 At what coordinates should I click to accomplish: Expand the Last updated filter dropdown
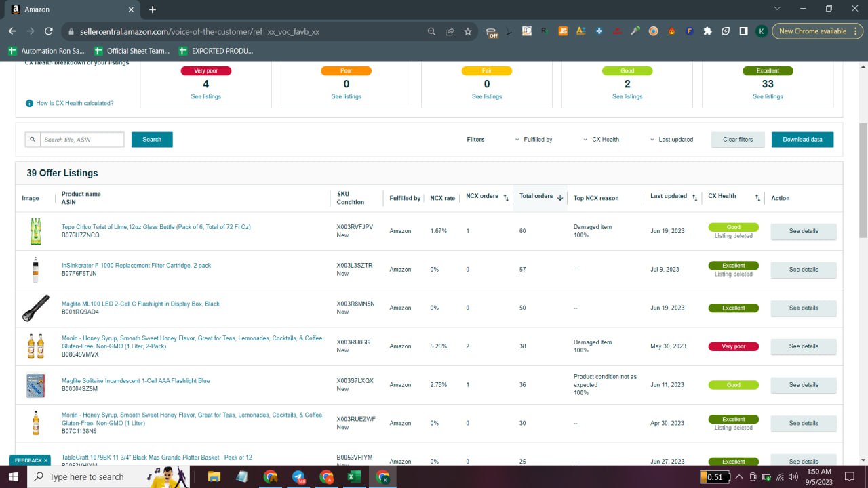point(671,140)
